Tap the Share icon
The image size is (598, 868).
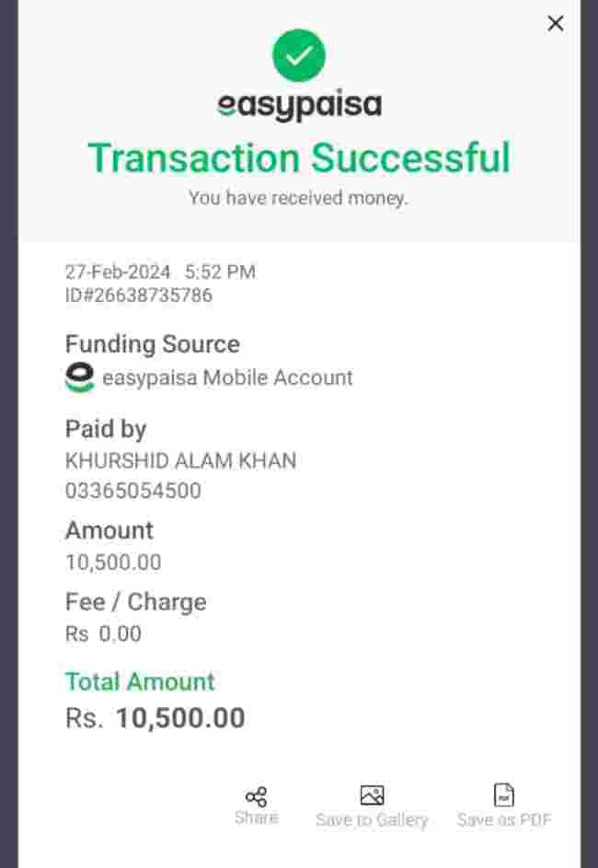(x=256, y=797)
